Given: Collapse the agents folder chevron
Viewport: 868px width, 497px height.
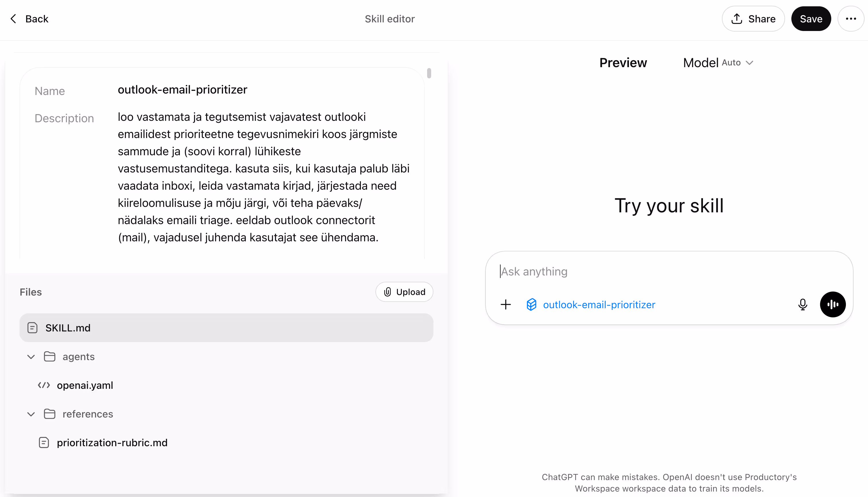Looking at the screenshot, I should click(31, 357).
